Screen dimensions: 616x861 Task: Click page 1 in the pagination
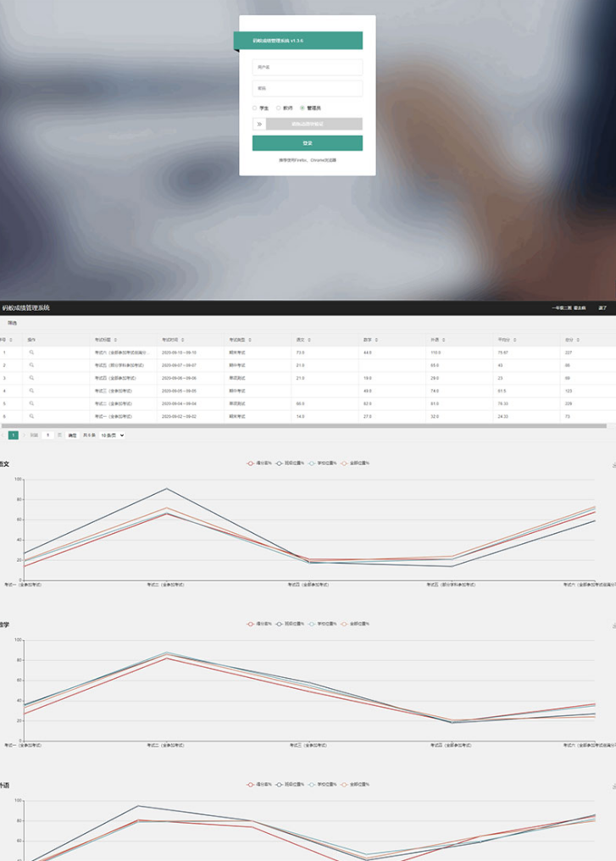click(13, 435)
